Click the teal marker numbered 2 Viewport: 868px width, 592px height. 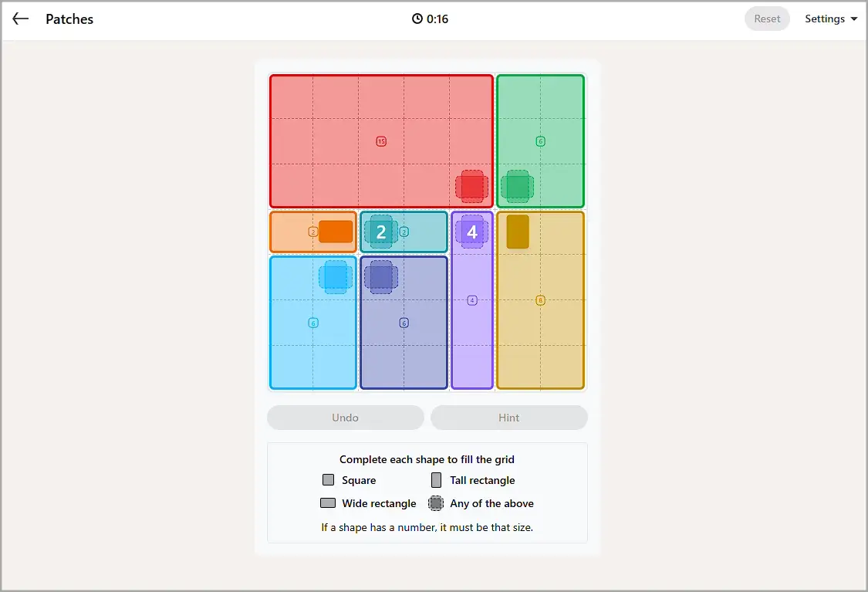click(381, 232)
